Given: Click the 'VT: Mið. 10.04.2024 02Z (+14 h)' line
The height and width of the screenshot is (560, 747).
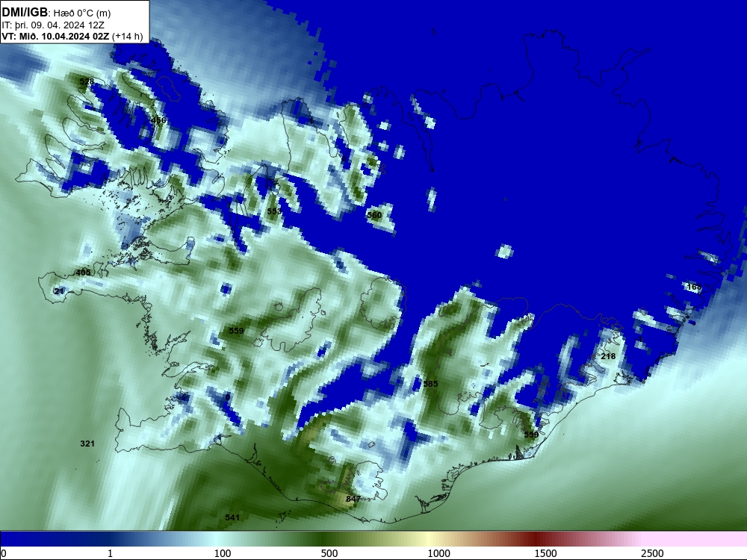Looking at the screenshot, I should (x=72, y=36).
